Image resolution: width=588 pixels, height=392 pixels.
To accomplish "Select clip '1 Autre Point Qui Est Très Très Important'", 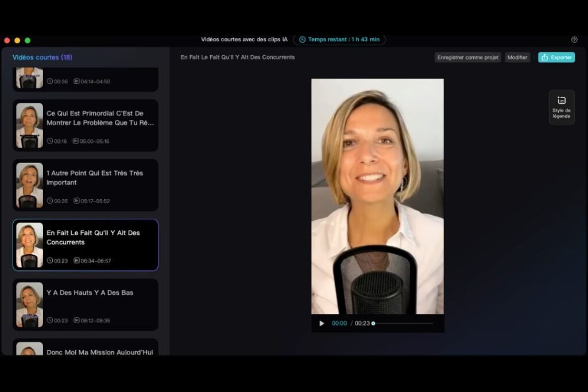I will [86, 185].
